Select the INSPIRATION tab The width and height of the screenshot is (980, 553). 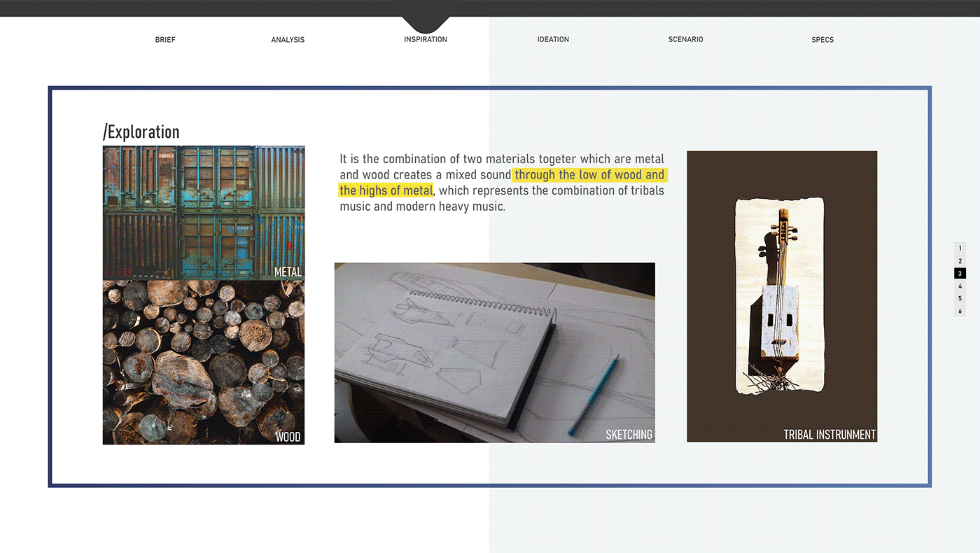point(426,39)
